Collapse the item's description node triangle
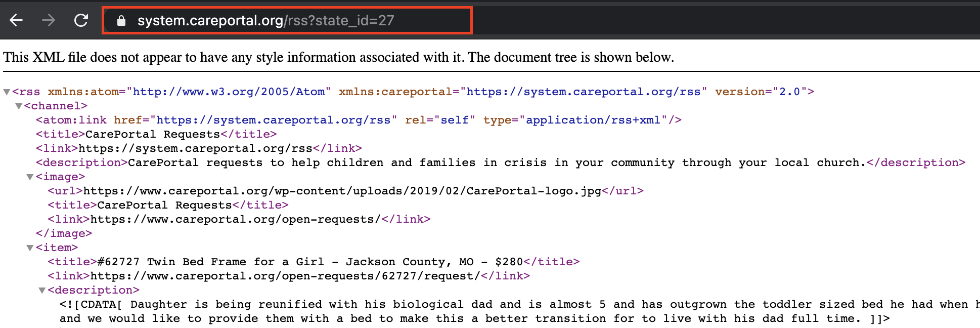The image size is (980, 328). 42,291
